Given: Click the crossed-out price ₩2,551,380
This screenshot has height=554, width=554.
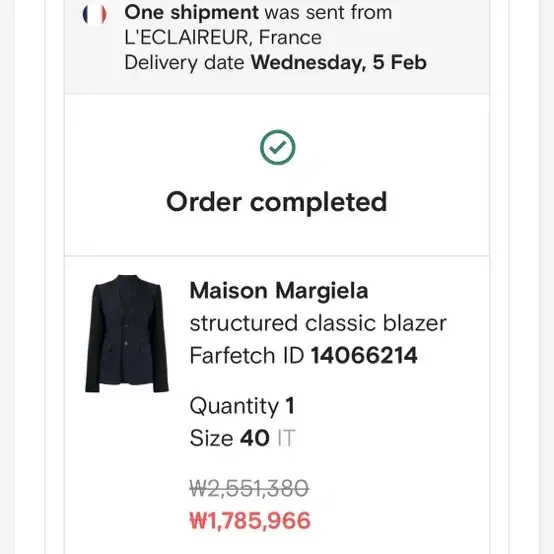Looking at the screenshot, I should [x=249, y=488].
